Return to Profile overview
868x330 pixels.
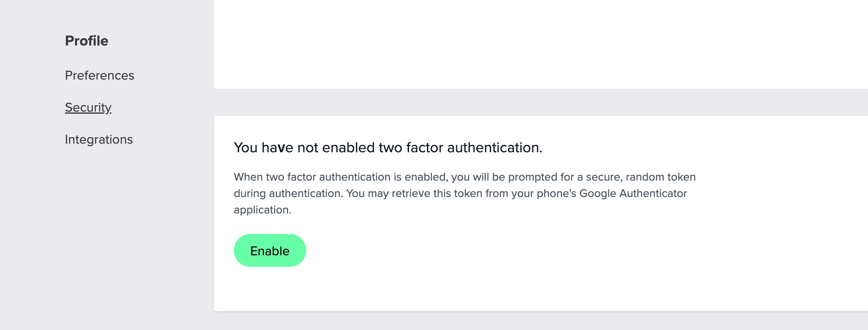(x=86, y=40)
